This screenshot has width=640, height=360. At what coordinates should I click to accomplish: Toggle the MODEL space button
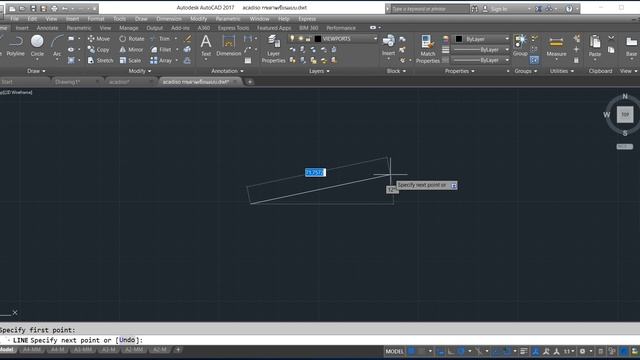[394, 351]
